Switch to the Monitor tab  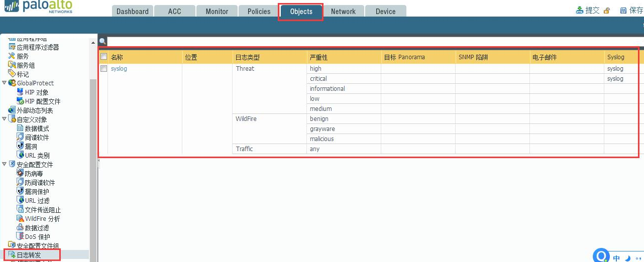pyautogui.click(x=217, y=11)
